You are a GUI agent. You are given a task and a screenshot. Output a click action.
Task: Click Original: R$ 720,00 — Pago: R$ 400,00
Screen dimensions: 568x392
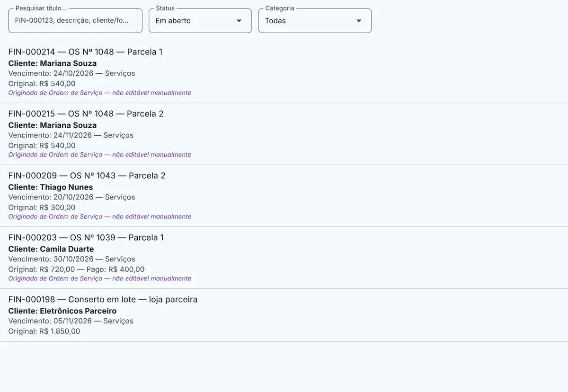(77, 270)
